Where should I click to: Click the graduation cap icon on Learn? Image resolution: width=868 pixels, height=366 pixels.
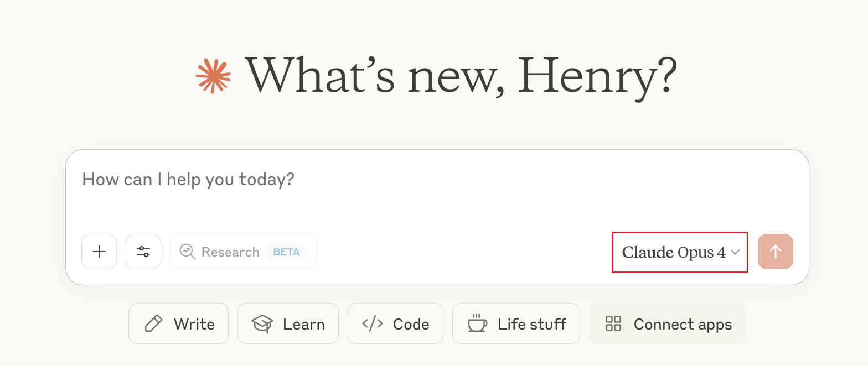[x=262, y=323]
